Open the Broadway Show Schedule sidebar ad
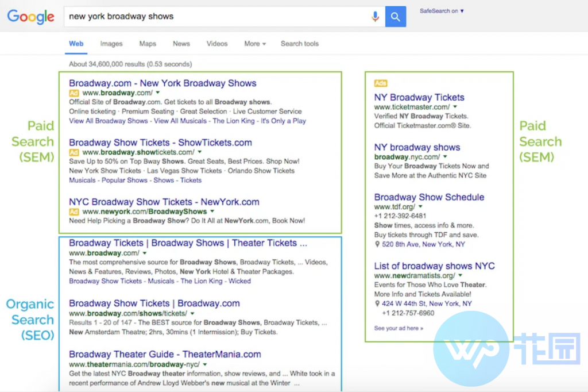 click(x=429, y=197)
